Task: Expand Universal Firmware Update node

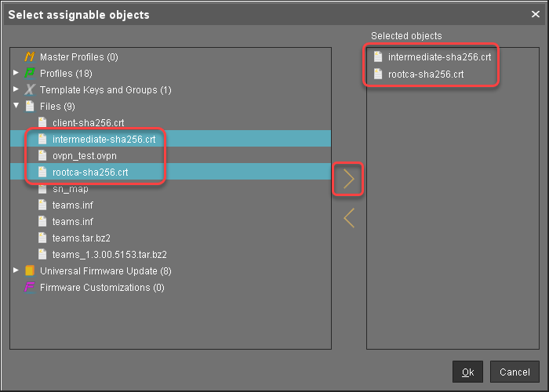Action: (x=16, y=271)
